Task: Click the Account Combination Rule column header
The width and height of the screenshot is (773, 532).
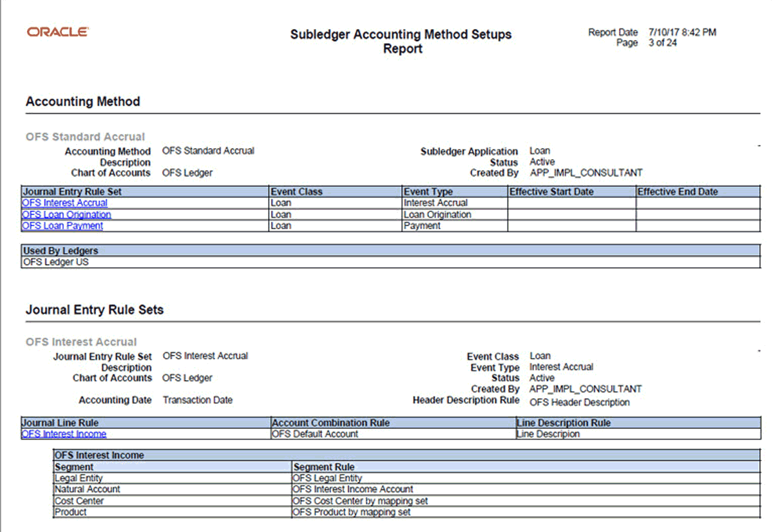Action: (x=331, y=423)
